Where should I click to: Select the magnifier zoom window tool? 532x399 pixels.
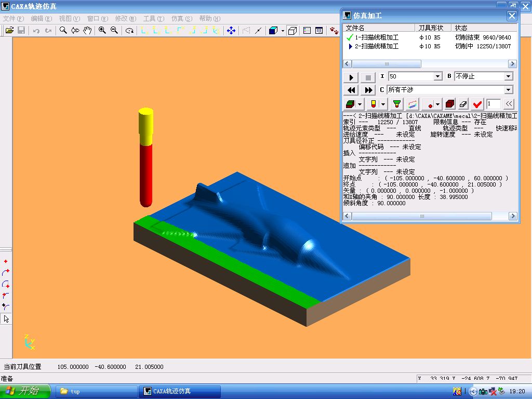pos(63,31)
